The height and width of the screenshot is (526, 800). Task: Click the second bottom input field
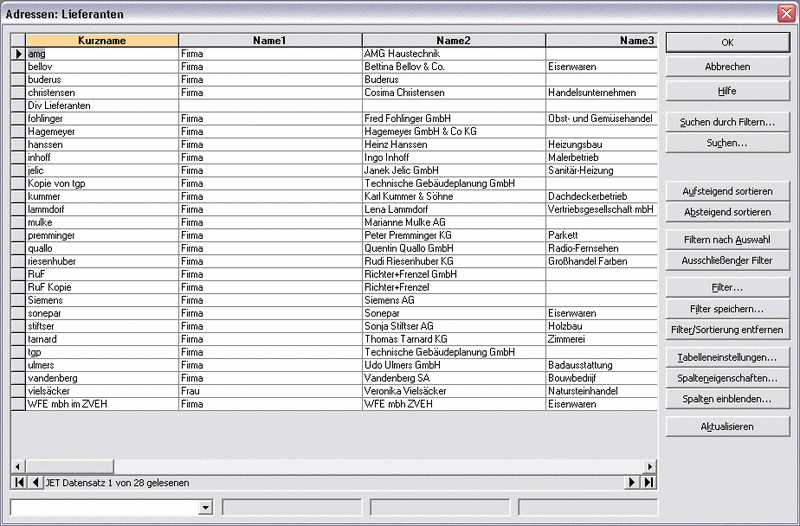(292, 507)
